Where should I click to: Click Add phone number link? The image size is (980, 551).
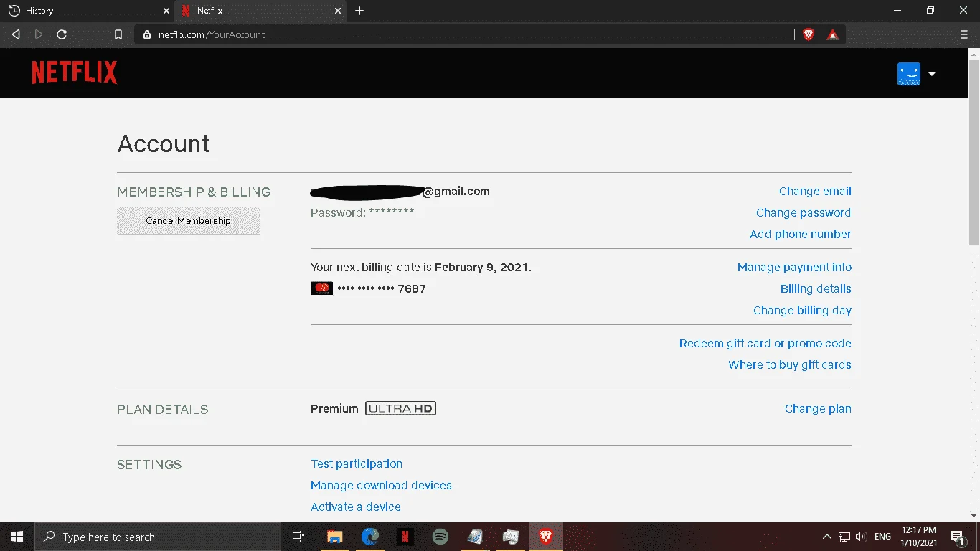(801, 235)
